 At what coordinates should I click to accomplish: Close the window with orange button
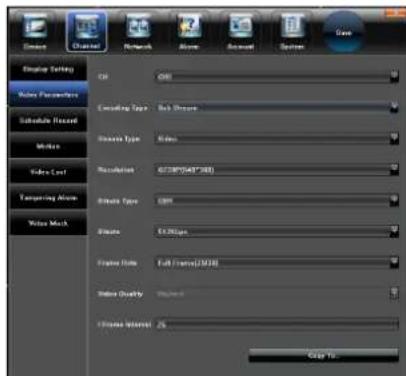pyautogui.click(x=395, y=13)
